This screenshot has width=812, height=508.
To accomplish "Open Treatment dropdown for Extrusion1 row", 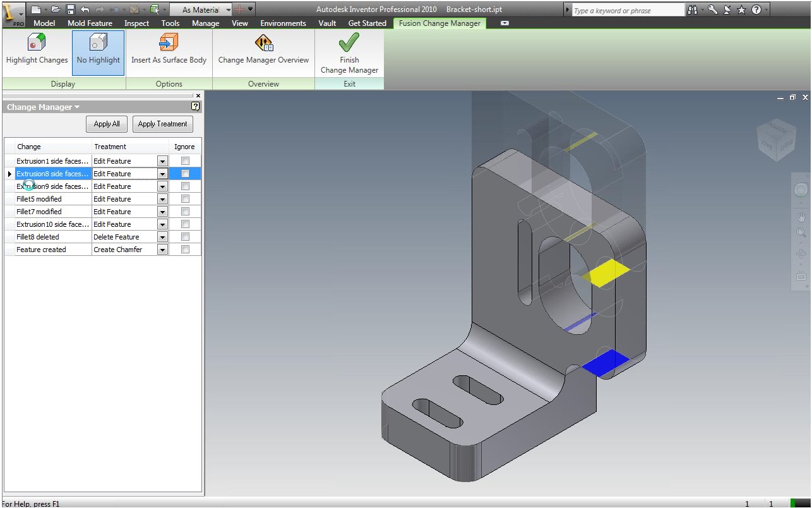I will (x=162, y=161).
